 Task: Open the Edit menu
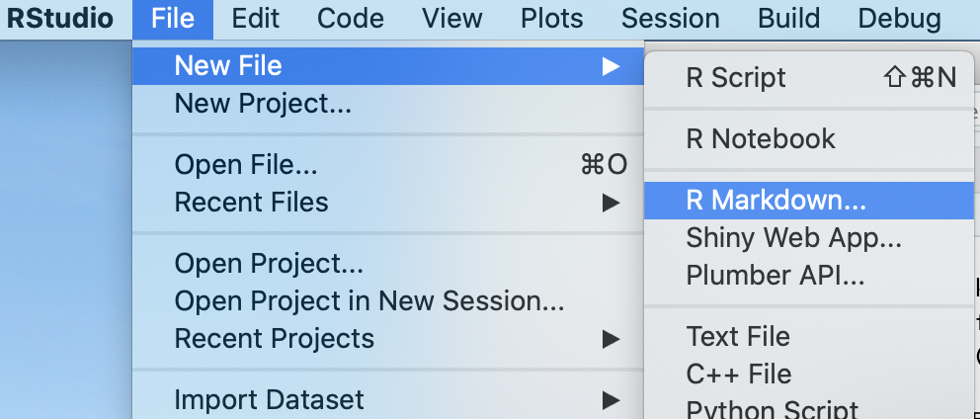click(x=255, y=18)
